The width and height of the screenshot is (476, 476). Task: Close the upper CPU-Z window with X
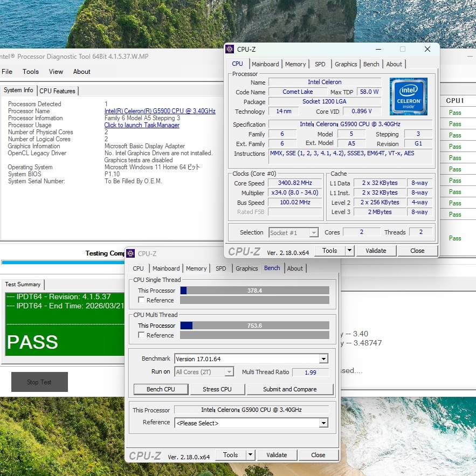[427, 49]
